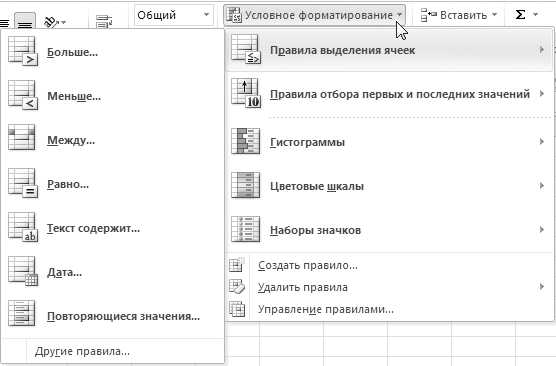Click the Повторяющиеся значения icon
The width and height of the screenshot is (556, 366).
click(22, 314)
